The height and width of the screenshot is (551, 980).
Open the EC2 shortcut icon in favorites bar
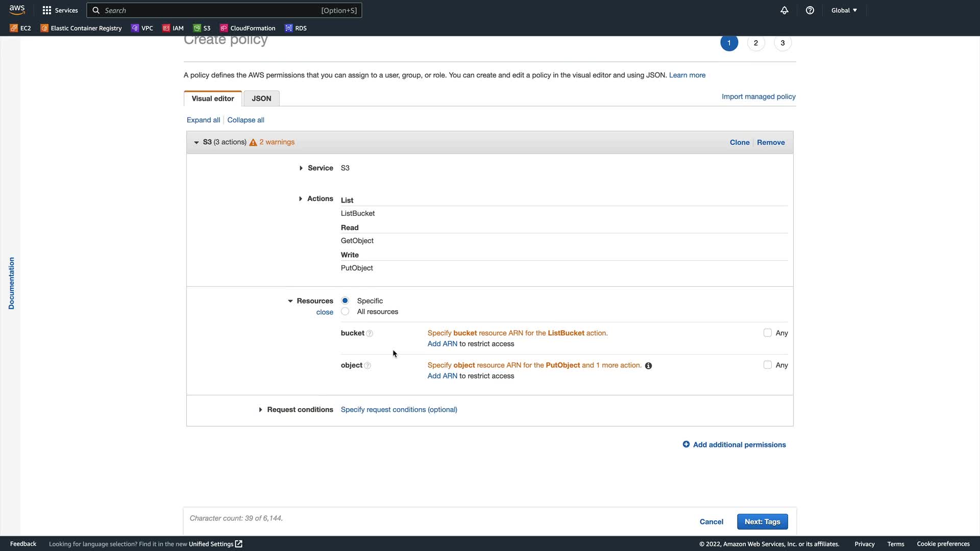click(x=14, y=28)
